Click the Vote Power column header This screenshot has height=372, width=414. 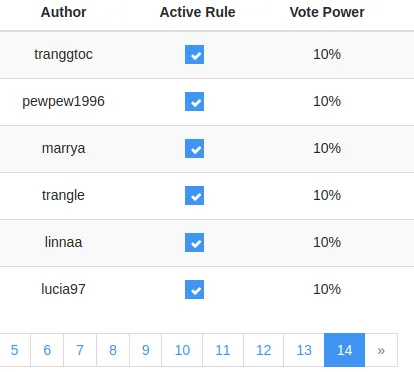pos(327,12)
